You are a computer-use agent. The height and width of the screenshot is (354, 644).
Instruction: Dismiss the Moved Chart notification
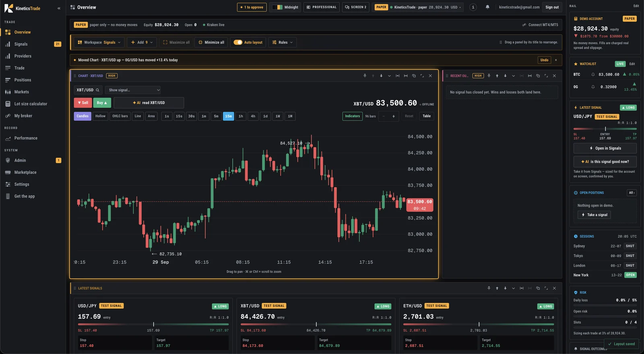pos(556,60)
